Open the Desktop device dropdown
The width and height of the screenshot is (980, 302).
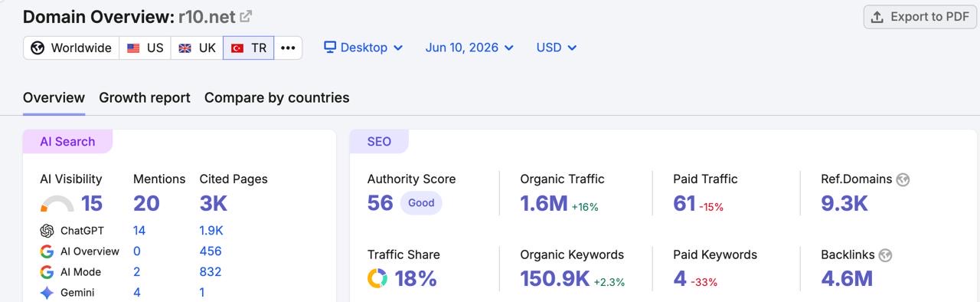point(364,48)
